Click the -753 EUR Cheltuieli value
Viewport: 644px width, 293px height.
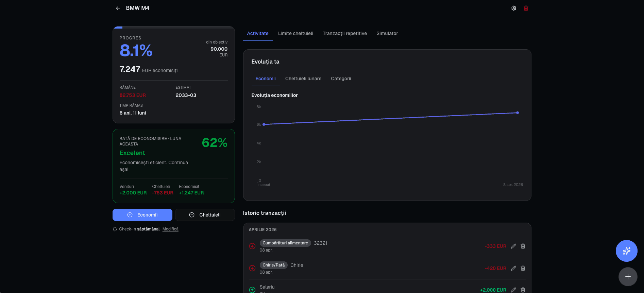click(163, 193)
